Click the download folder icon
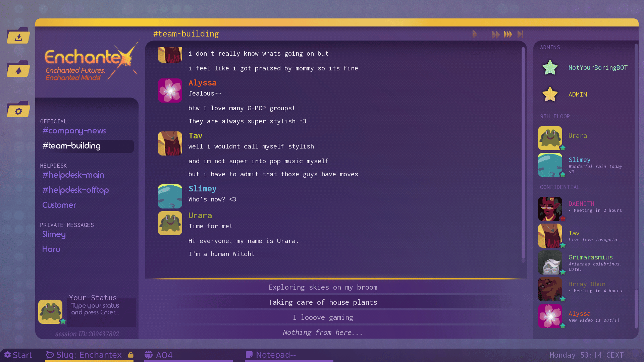The image size is (644, 362). tap(18, 36)
